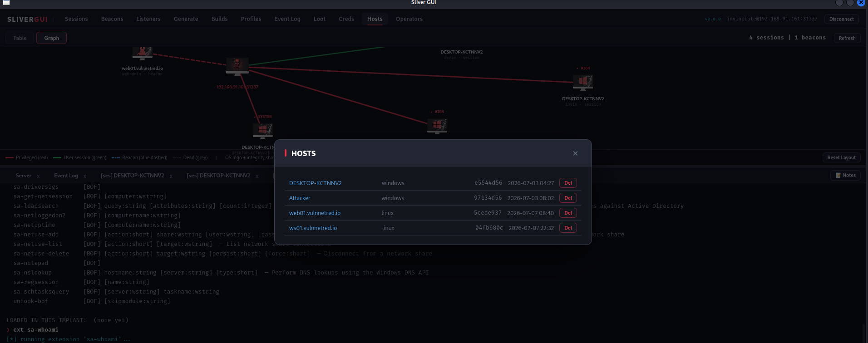Open the Operators page
Screen dimensions: 868x343
coord(409,19)
